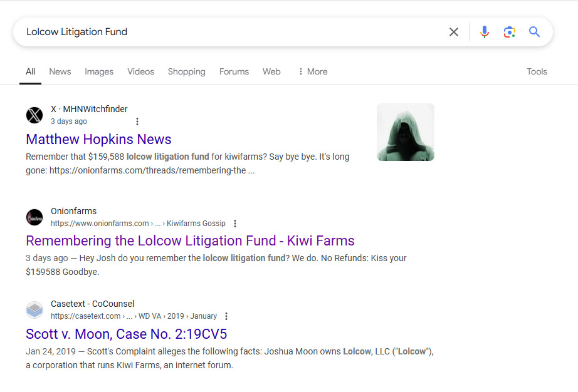The width and height of the screenshot is (578, 392).
Task: Click the Onionfarms URL breadcrumb
Action: click(x=138, y=224)
